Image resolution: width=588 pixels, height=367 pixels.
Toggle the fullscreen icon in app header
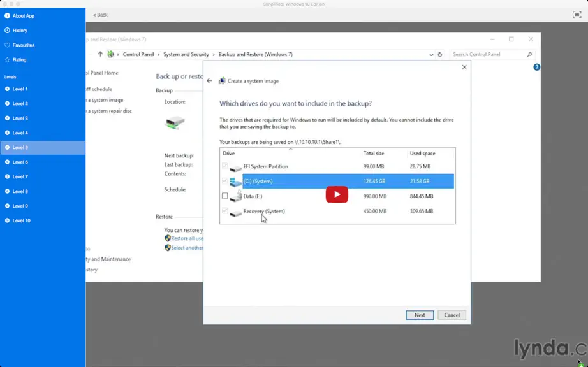click(x=577, y=15)
